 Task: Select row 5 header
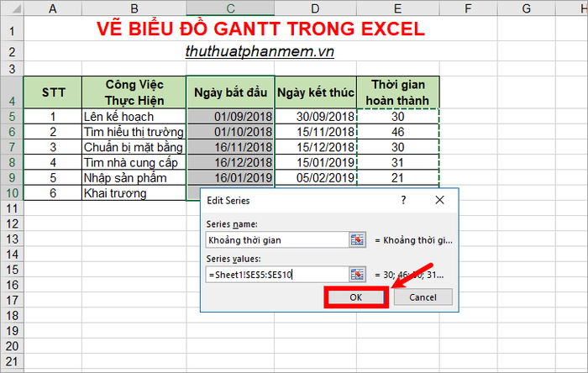12,116
